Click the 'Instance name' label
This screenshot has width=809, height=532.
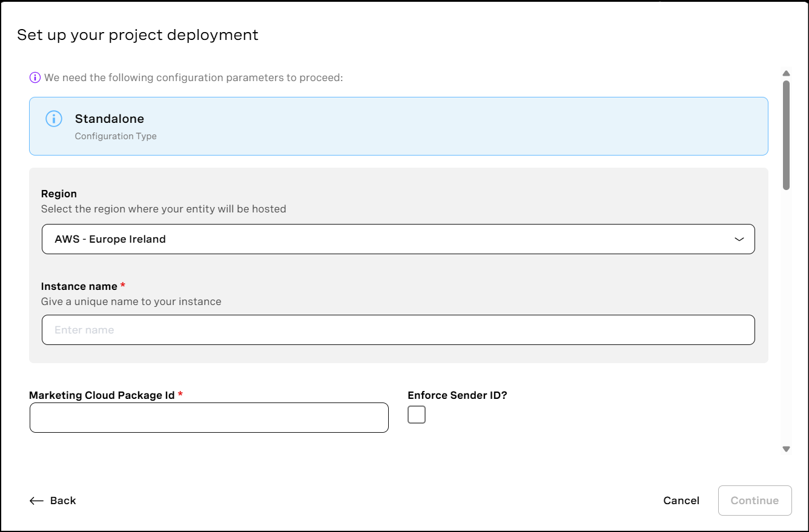[x=79, y=286]
